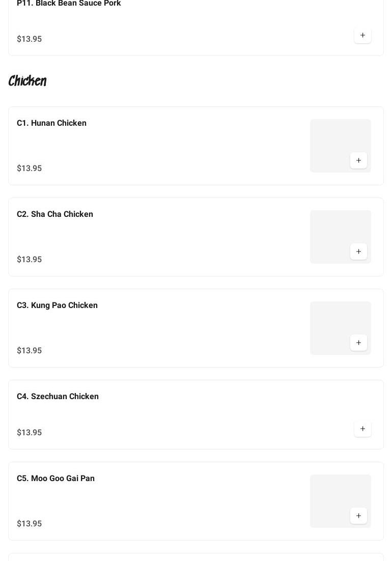The height and width of the screenshot is (561, 392).
Task: Click the Chicken category heading
Action: tap(27, 81)
